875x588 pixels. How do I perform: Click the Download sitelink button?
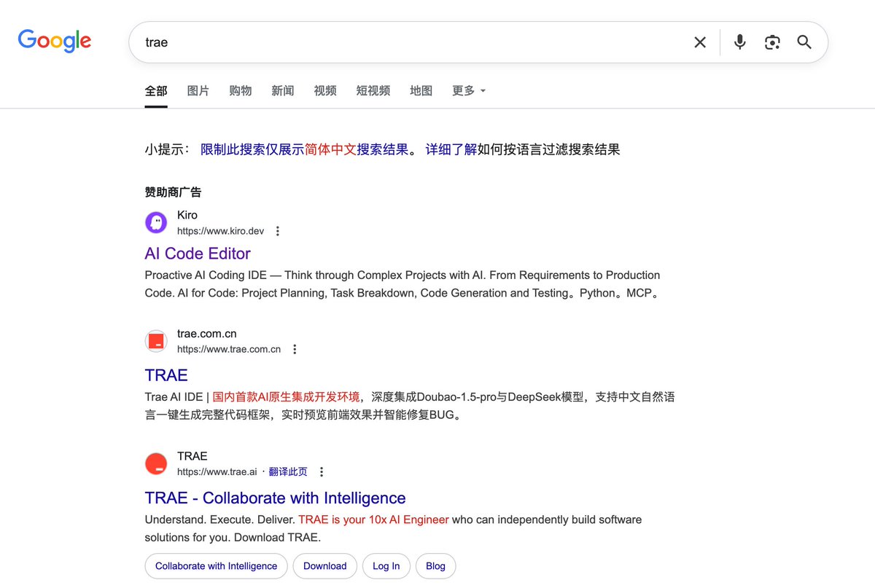click(x=324, y=566)
